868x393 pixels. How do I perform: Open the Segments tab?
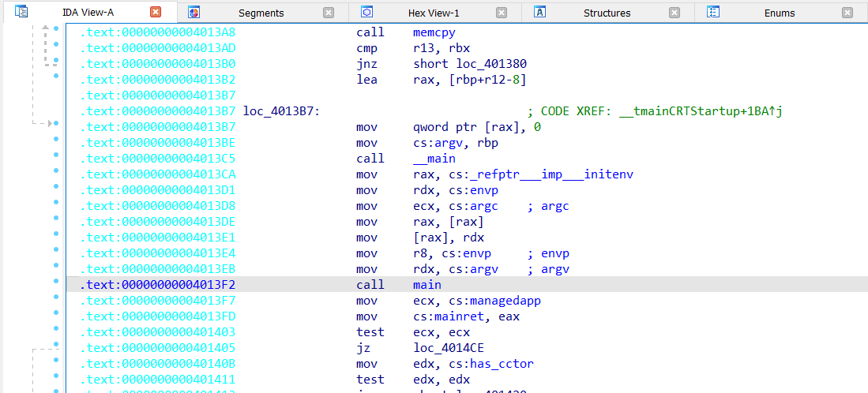[x=261, y=13]
